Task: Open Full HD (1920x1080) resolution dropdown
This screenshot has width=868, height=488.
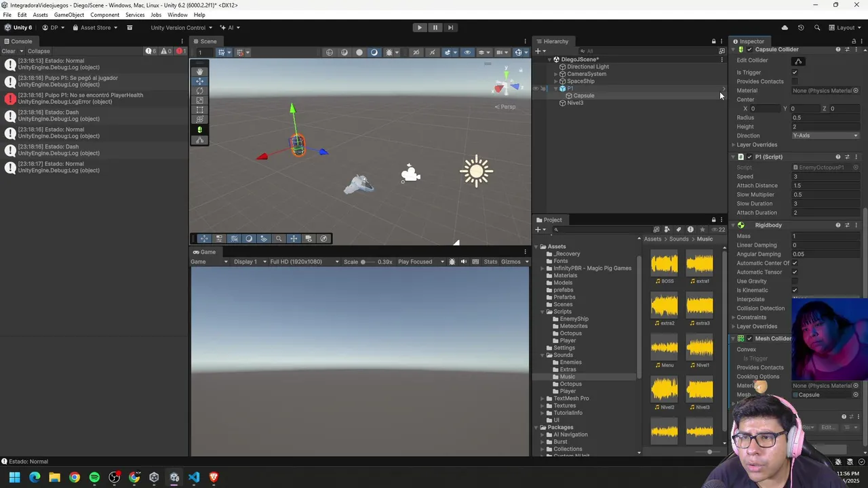Action: 304,262
